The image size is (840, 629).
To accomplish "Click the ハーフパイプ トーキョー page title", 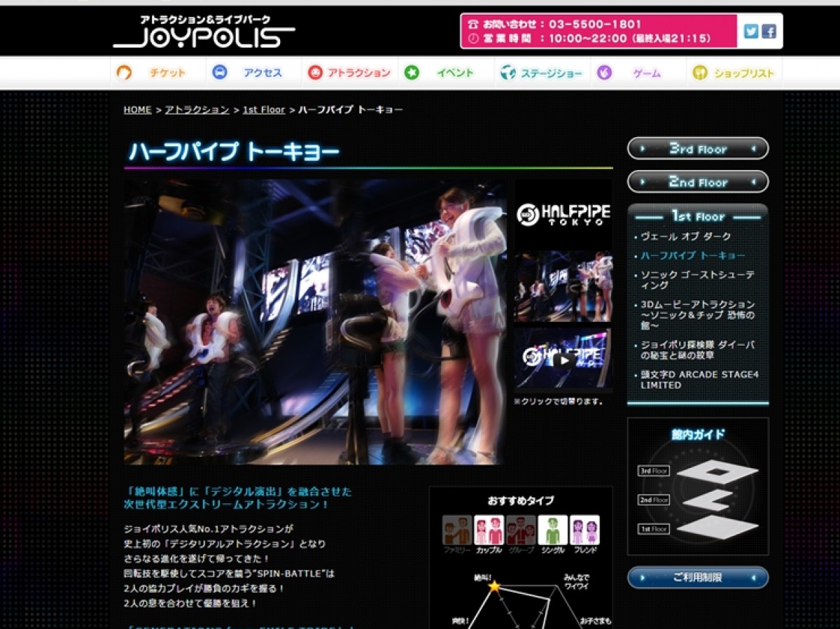I will point(234,152).
